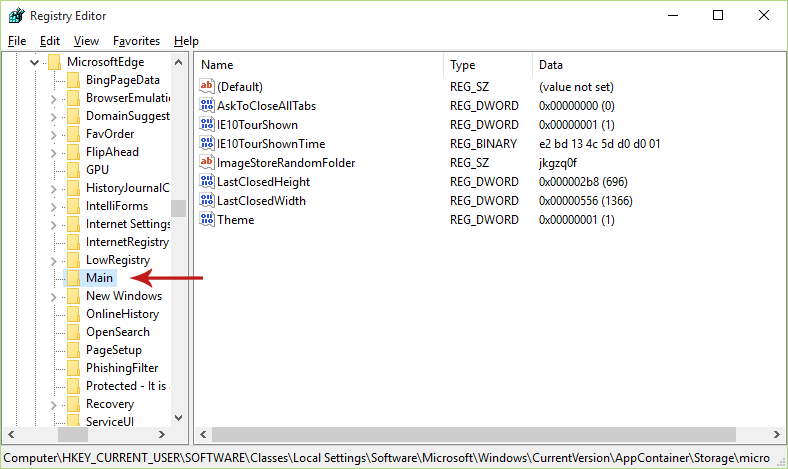Click the PhishingFilter folder icon
Image resolution: width=788 pixels, height=469 pixels.
(x=73, y=368)
